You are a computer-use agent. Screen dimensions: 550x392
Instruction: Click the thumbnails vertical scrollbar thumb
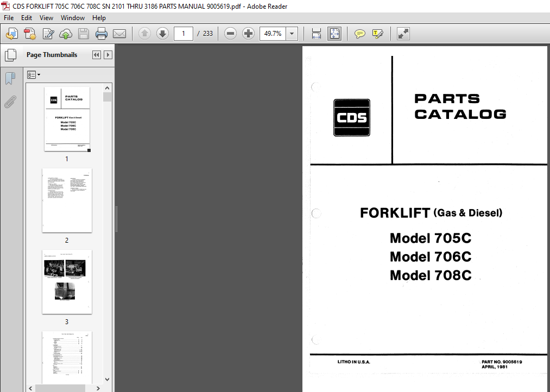point(108,97)
